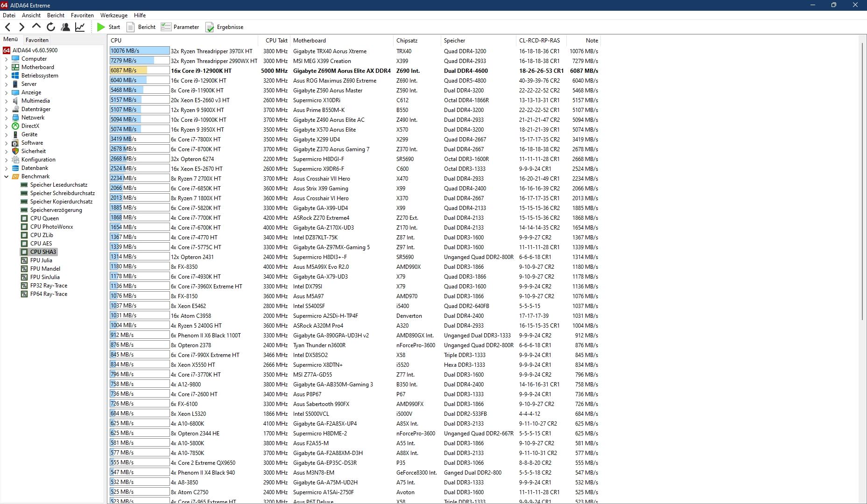Switch to the Menü sidebar tab
The width and height of the screenshot is (867, 504).
(11, 40)
